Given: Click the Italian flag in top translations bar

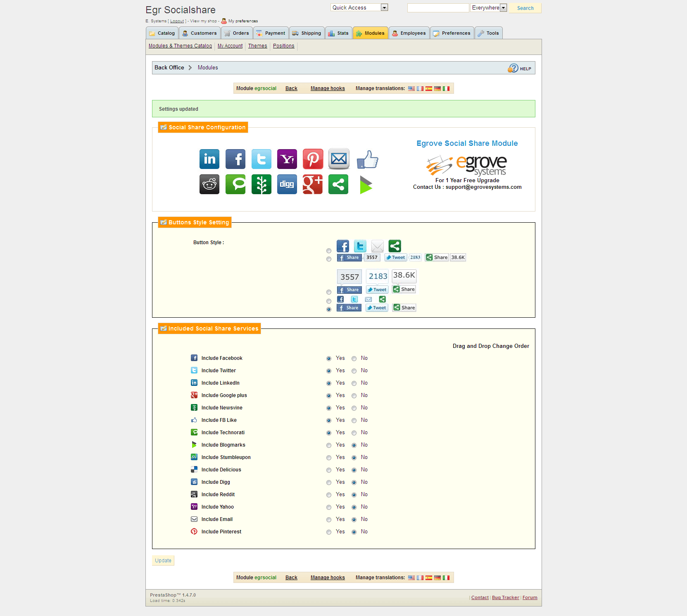Looking at the screenshot, I should tap(446, 88).
